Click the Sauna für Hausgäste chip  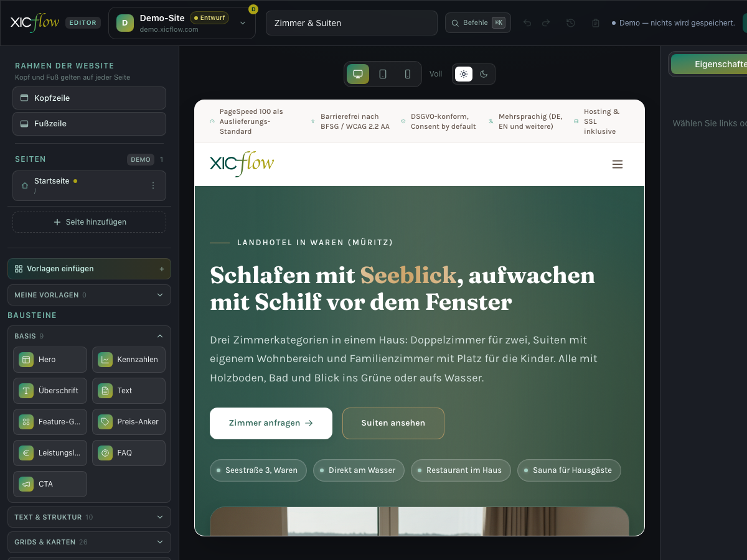569,470
